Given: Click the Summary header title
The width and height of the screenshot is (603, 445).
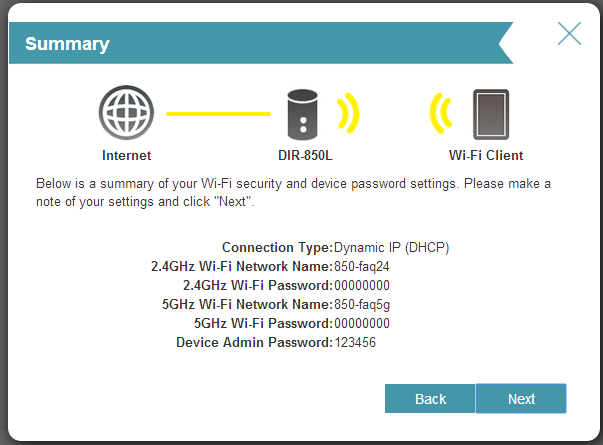Looking at the screenshot, I should coord(67,44).
